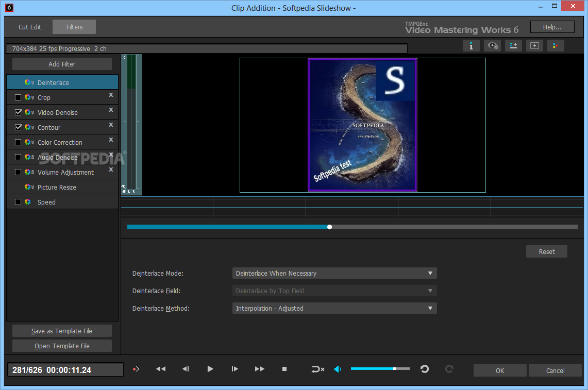
Task: Click the greyed redo circular arrow
Action: (x=449, y=369)
